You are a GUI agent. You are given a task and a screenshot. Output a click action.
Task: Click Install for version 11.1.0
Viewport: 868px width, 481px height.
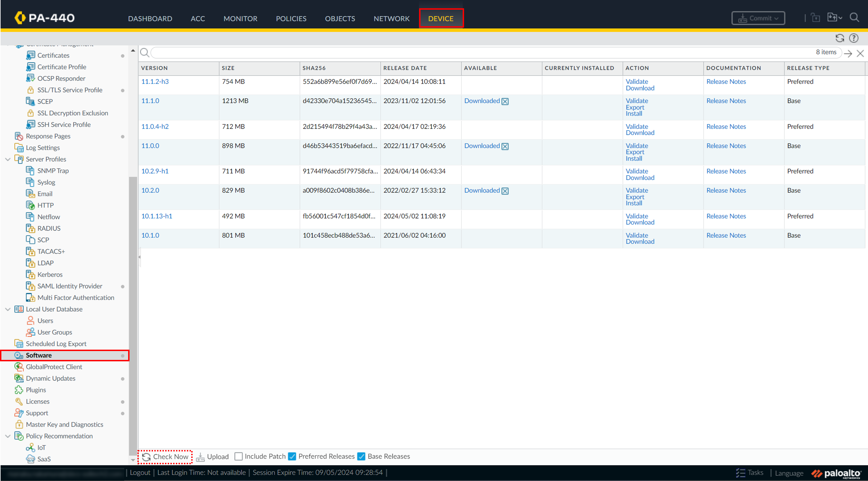(x=634, y=114)
